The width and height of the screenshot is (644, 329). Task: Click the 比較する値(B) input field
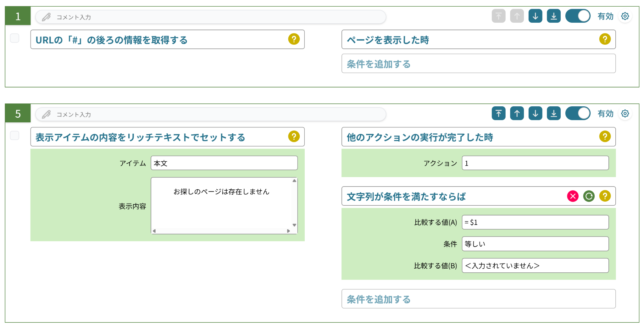pyautogui.click(x=535, y=265)
